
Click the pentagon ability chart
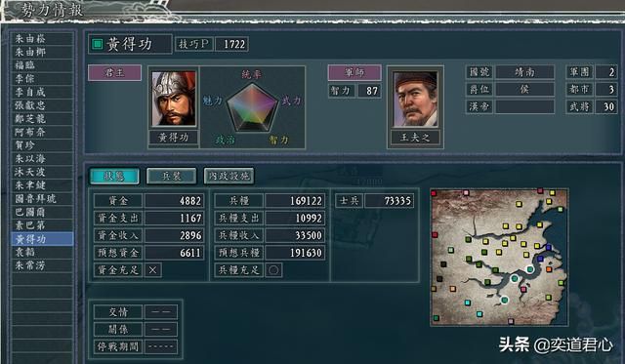click(252, 108)
